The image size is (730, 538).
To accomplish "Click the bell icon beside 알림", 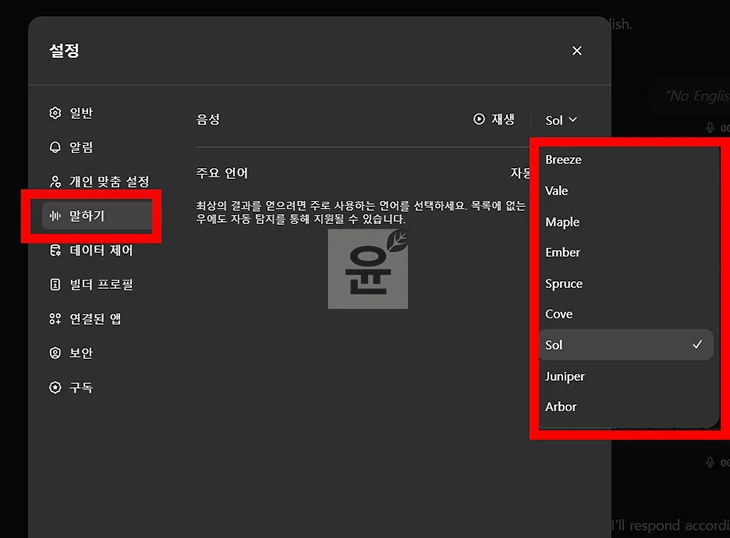I will (55, 148).
